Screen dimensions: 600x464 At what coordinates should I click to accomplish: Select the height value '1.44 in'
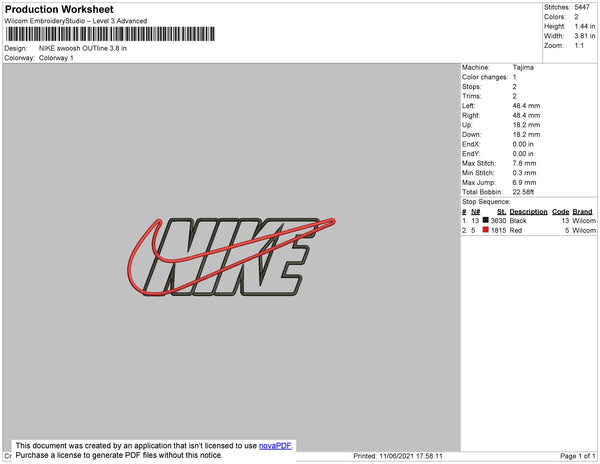(585, 26)
